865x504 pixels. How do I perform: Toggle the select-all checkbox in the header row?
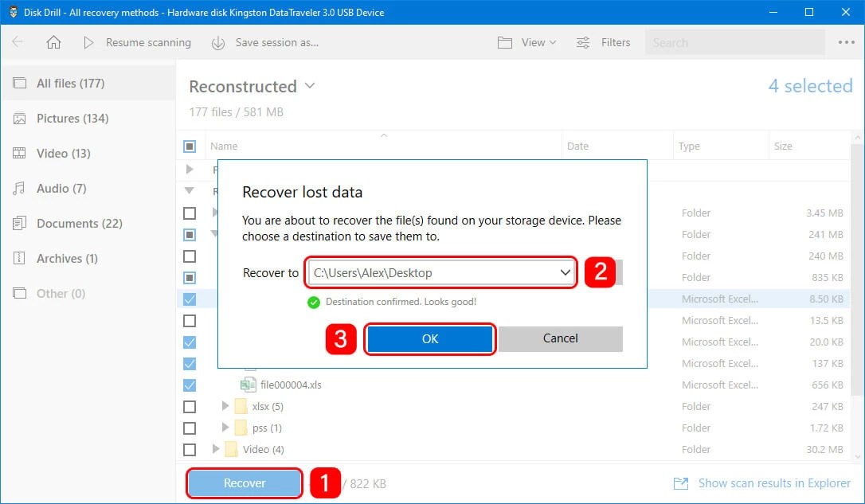coord(190,146)
